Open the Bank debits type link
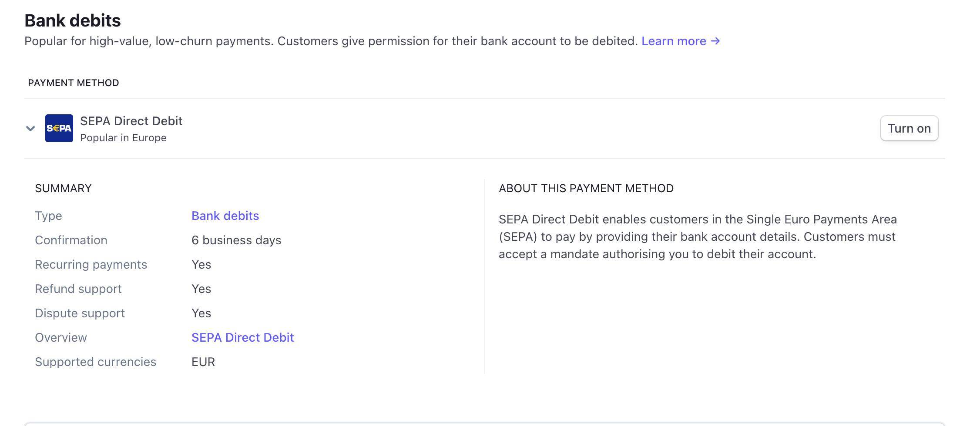The image size is (980, 426). tap(225, 216)
